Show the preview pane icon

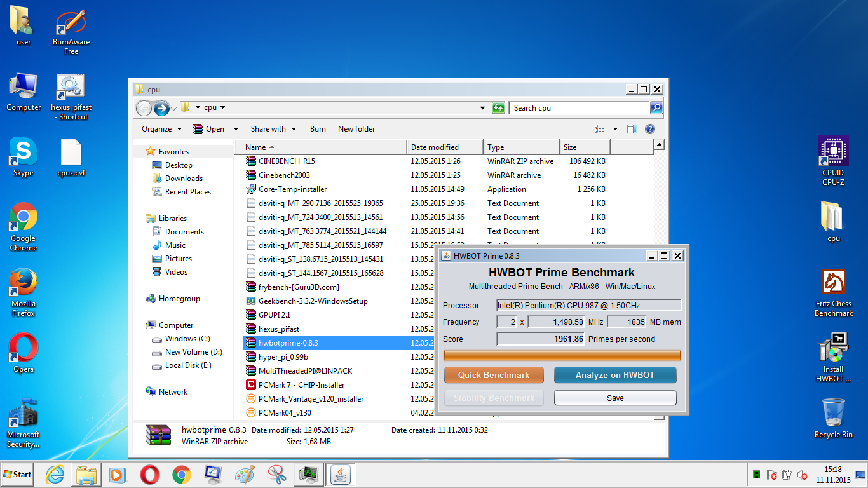(632, 129)
